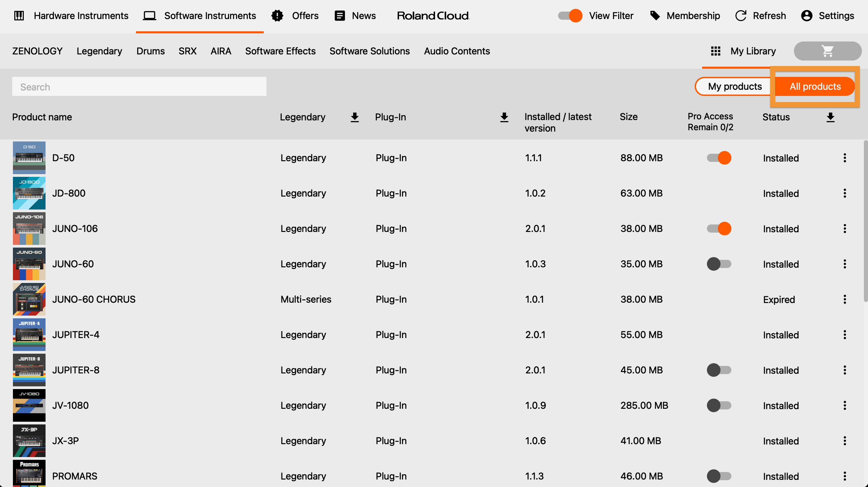Open Membership options
Screen dimensions: 868x487
685,16
